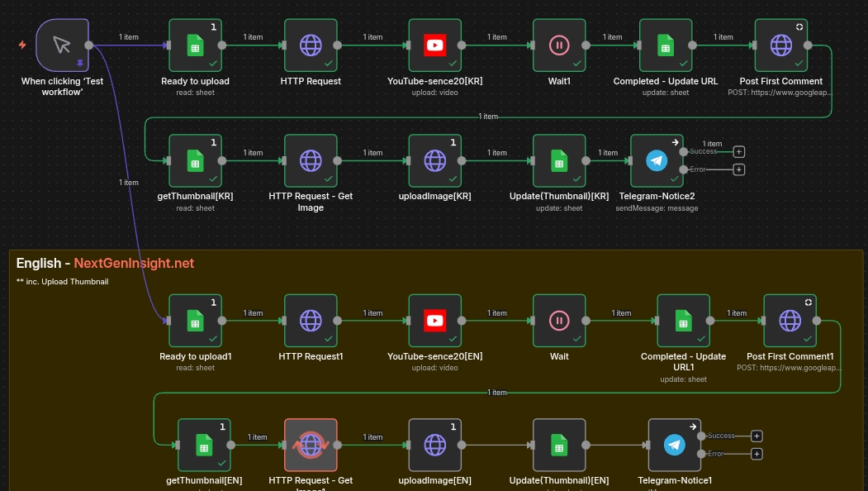The height and width of the screenshot is (491, 868).
Task: Click plus on Telegram-Notice1 Error output
Action: [x=756, y=454]
